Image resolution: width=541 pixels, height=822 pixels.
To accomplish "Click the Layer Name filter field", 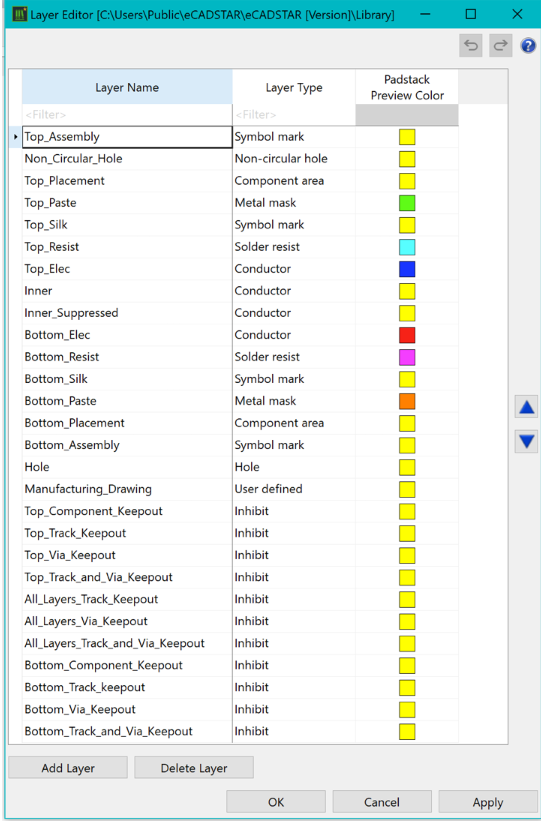I will [127, 115].
